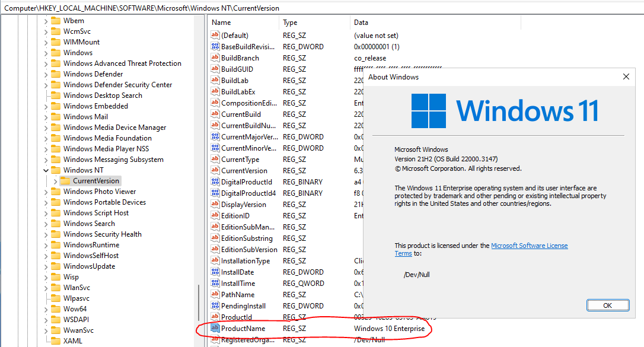Select the Wlpasvc key in tree
644x347 pixels.
(x=76, y=298)
